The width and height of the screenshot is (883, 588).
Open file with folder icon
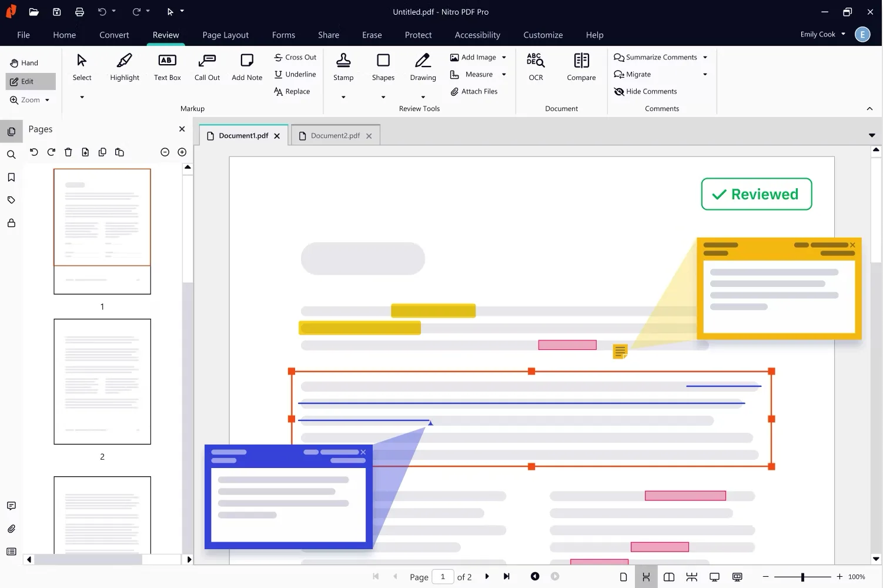[x=34, y=12]
